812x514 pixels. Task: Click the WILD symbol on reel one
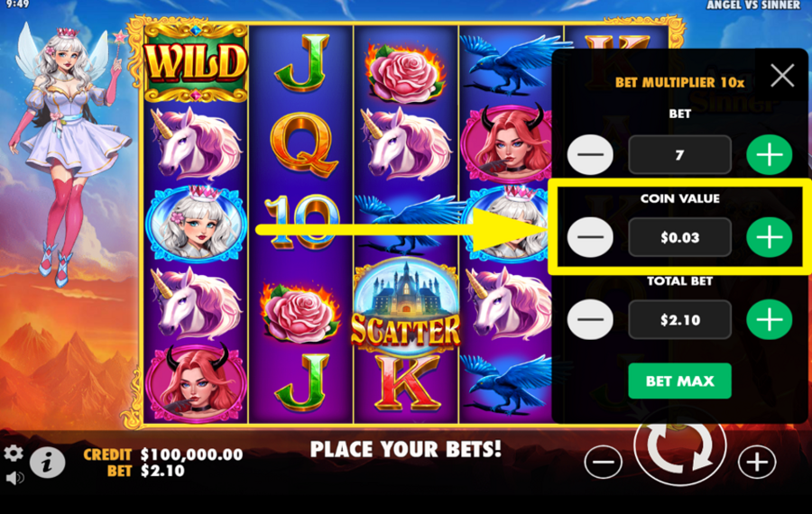(195, 62)
